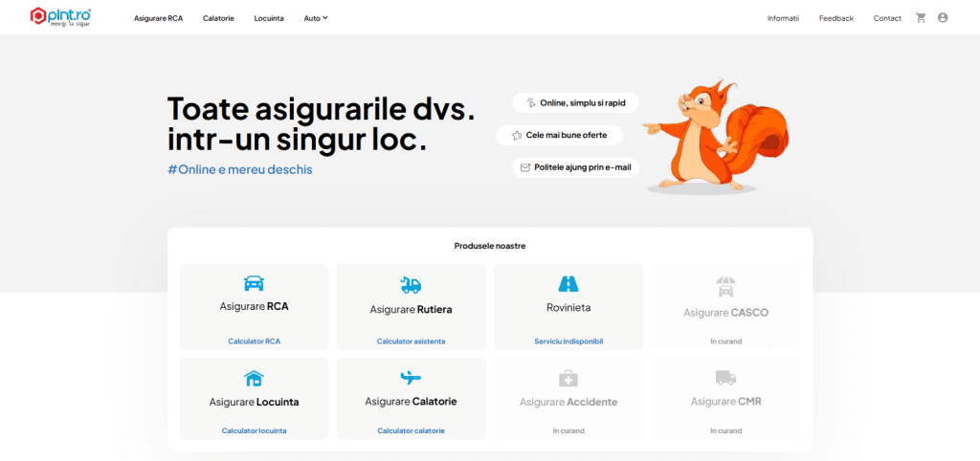Click In curand under Asigurare CASCO

coord(725,341)
